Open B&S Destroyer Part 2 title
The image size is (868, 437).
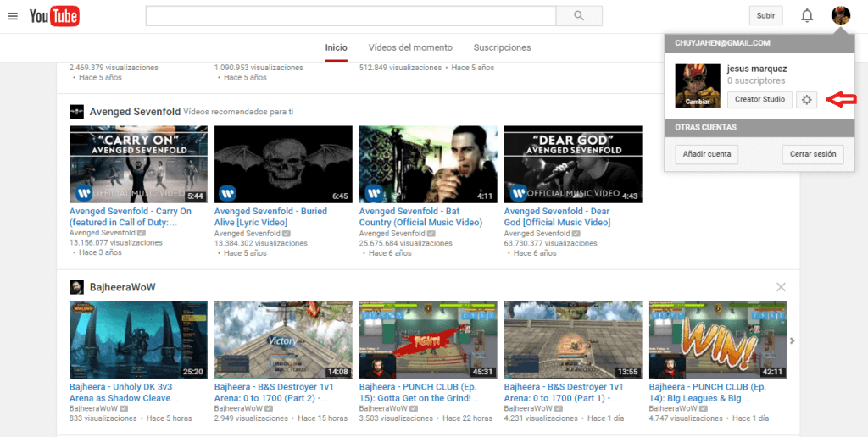click(274, 393)
